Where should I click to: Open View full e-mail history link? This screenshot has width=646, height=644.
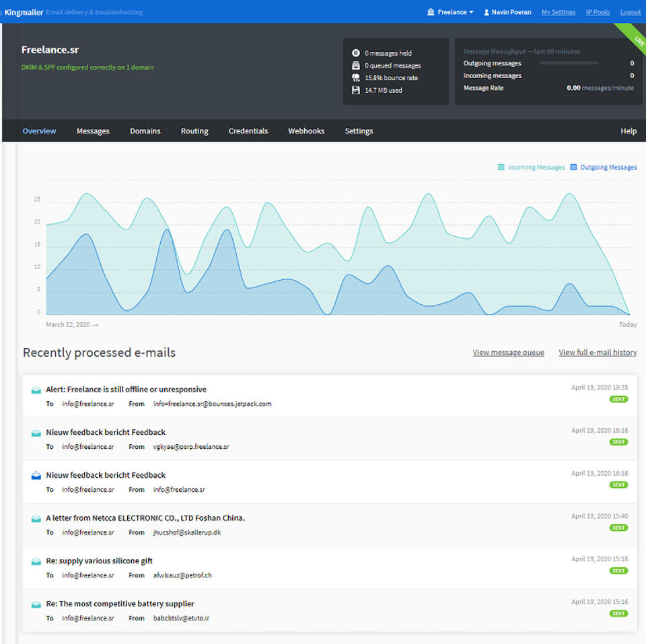tap(598, 353)
